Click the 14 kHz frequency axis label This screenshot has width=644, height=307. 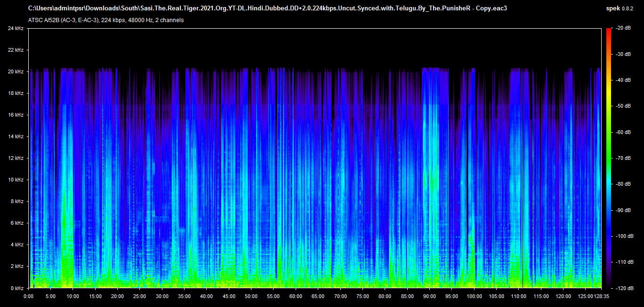(16, 137)
